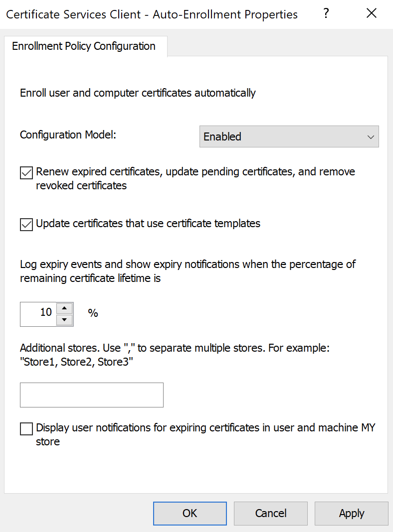
Task: Select the Enrollment Policy Configuration tab
Action: 84,46
